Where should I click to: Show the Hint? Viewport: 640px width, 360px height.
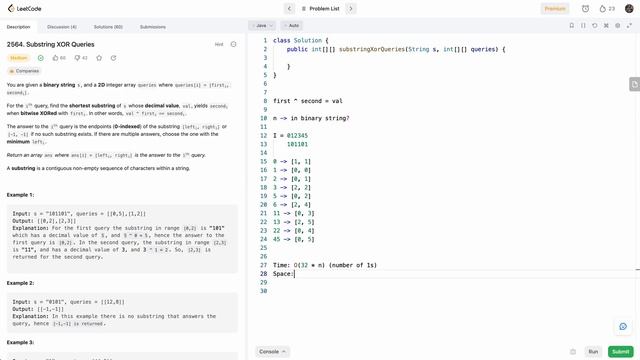click(x=219, y=44)
